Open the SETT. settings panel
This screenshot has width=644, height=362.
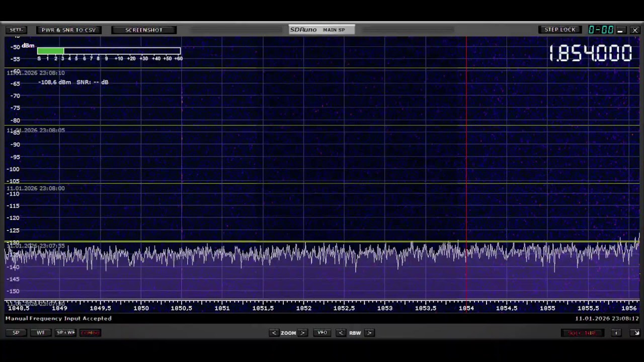[17, 30]
